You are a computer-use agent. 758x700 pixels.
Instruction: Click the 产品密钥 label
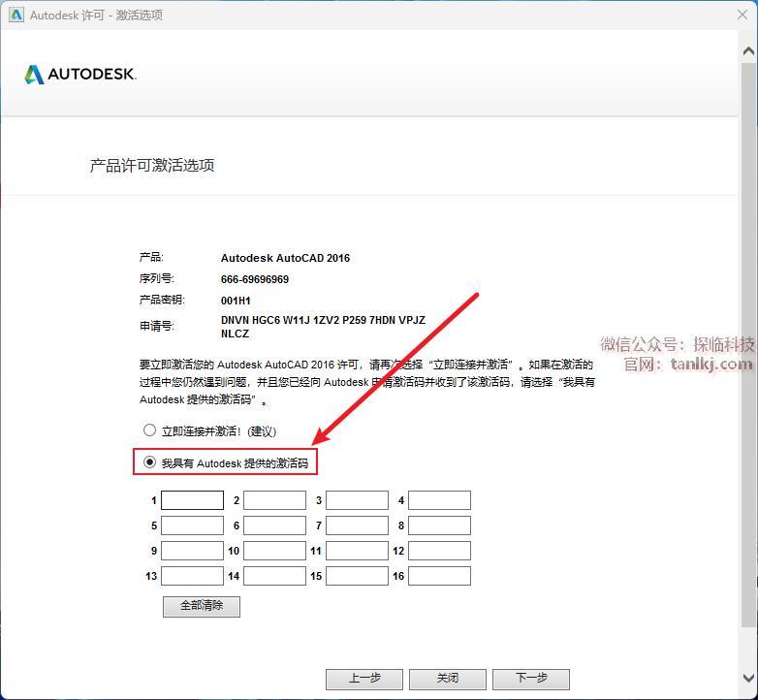[x=162, y=300]
